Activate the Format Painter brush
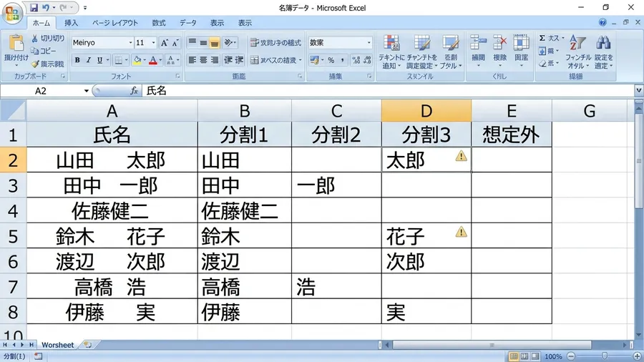The width and height of the screenshot is (644, 362). [x=35, y=64]
